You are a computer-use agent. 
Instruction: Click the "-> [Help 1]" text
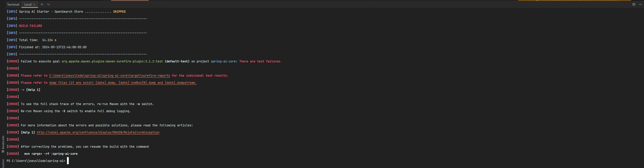[x=30, y=90]
